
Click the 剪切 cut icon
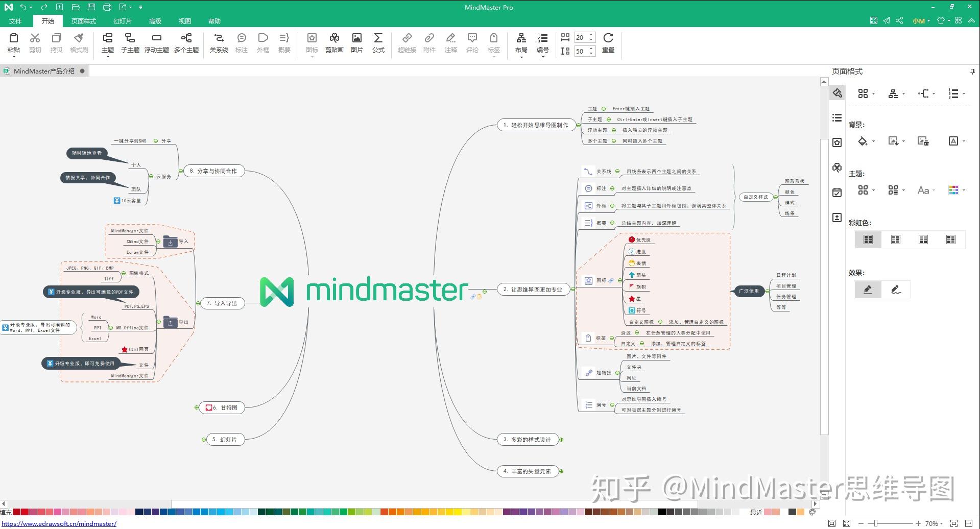(x=35, y=38)
